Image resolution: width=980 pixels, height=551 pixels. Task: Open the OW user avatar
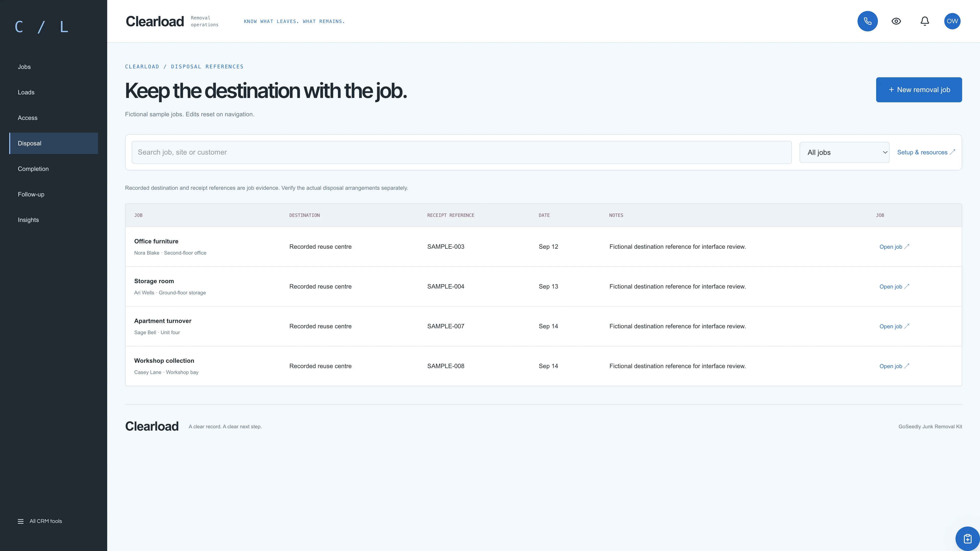click(x=952, y=21)
